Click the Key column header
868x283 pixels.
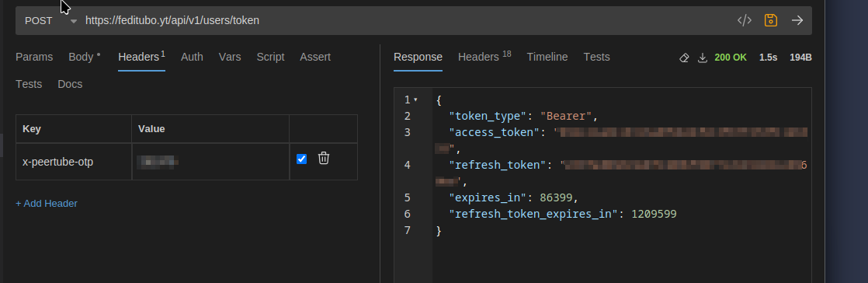74,128
